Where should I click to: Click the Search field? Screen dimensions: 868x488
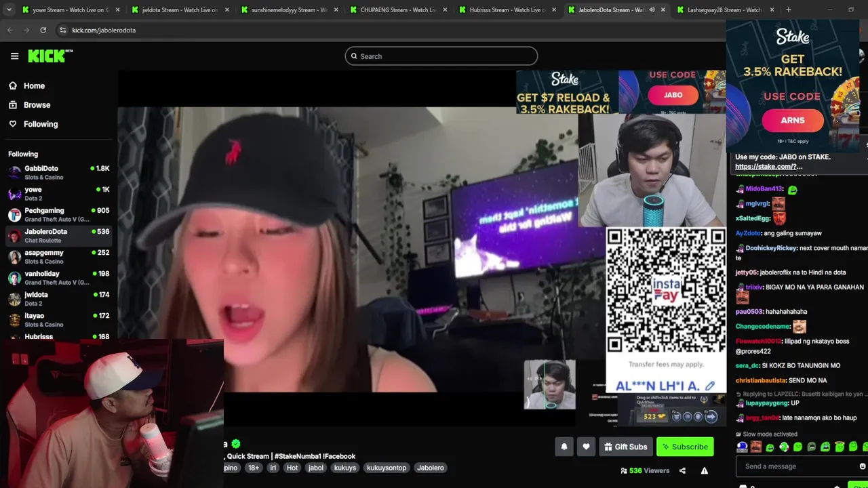pyautogui.click(x=441, y=56)
